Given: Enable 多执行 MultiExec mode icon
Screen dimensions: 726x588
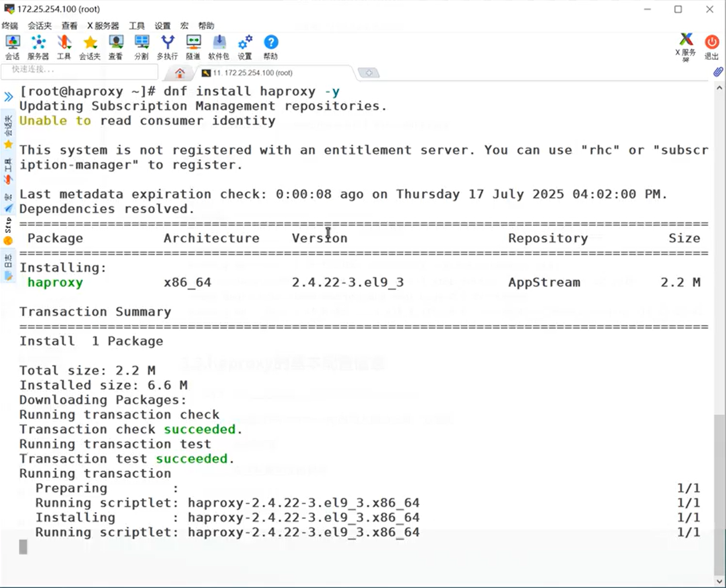Looking at the screenshot, I should click(x=167, y=47).
